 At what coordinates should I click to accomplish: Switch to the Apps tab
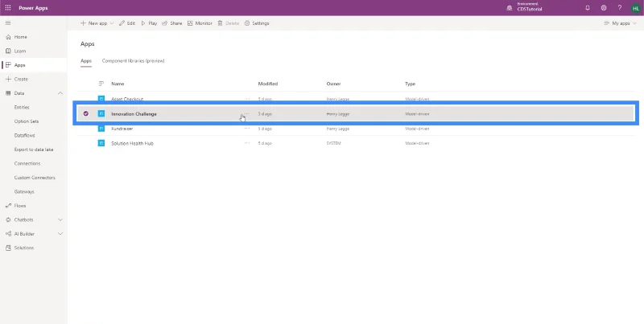coord(86,60)
